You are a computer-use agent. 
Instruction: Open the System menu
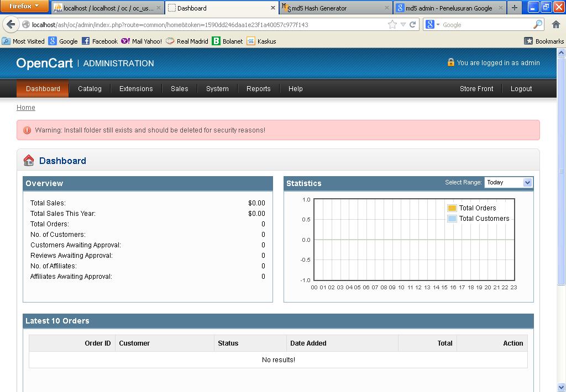point(217,89)
